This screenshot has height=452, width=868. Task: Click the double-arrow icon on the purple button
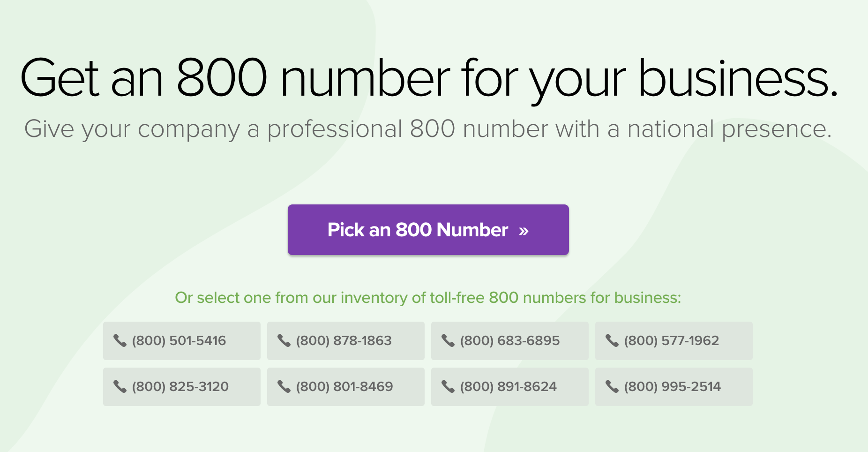524,231
